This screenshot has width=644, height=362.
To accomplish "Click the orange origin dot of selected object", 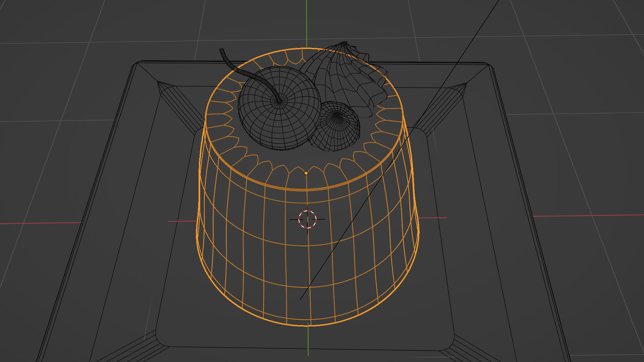I will [x=306, y=173].
